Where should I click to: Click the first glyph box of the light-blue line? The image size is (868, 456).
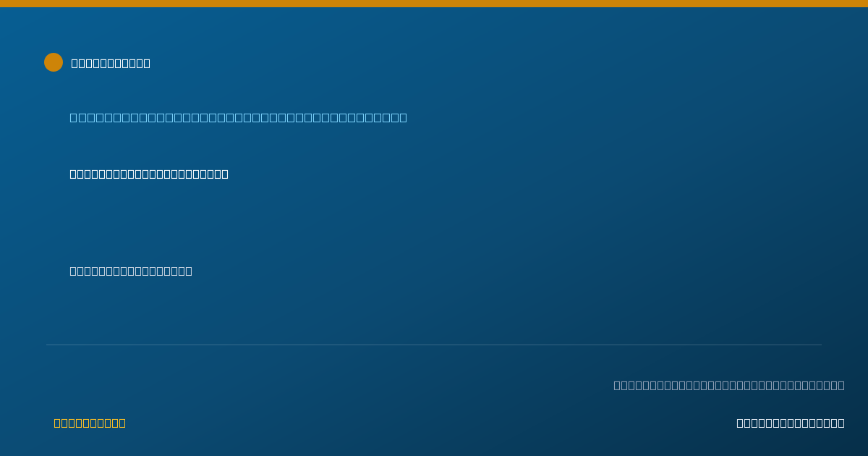point(73,117)
